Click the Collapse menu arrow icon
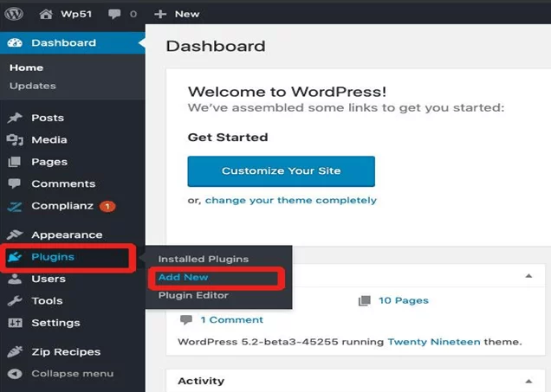The width and height of the screenshot is (551, 392). click(x=15, y=374)
